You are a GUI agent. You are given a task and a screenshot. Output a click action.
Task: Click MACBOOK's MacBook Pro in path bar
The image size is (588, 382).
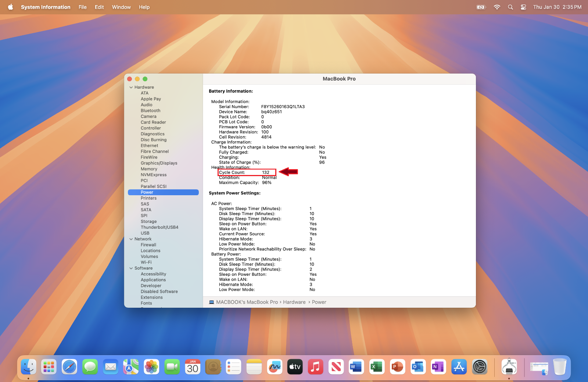click(x=247, y=302)
